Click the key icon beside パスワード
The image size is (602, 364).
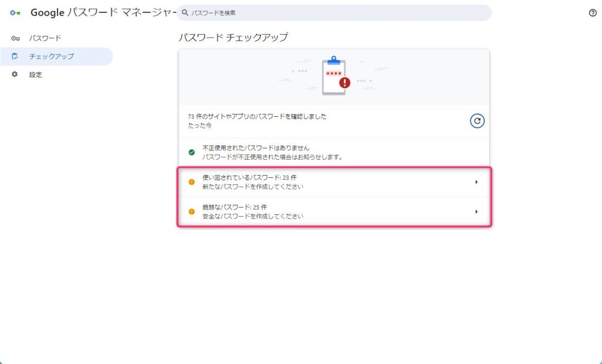[x=15, y=38]
